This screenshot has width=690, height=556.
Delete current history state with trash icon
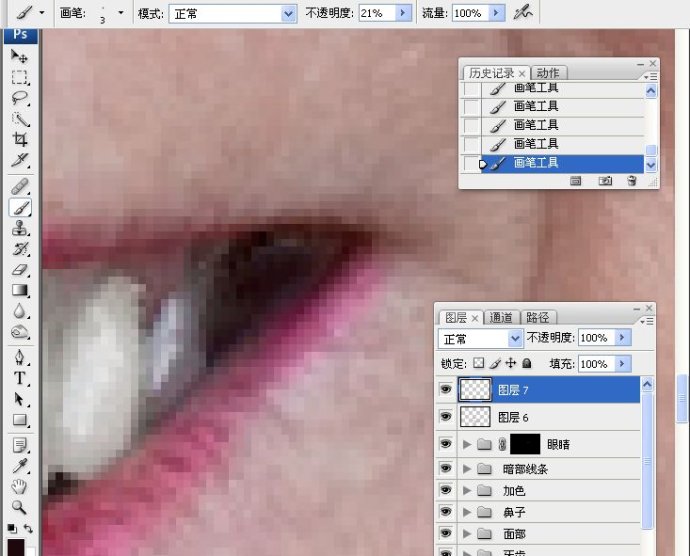(x=631, y=180)
